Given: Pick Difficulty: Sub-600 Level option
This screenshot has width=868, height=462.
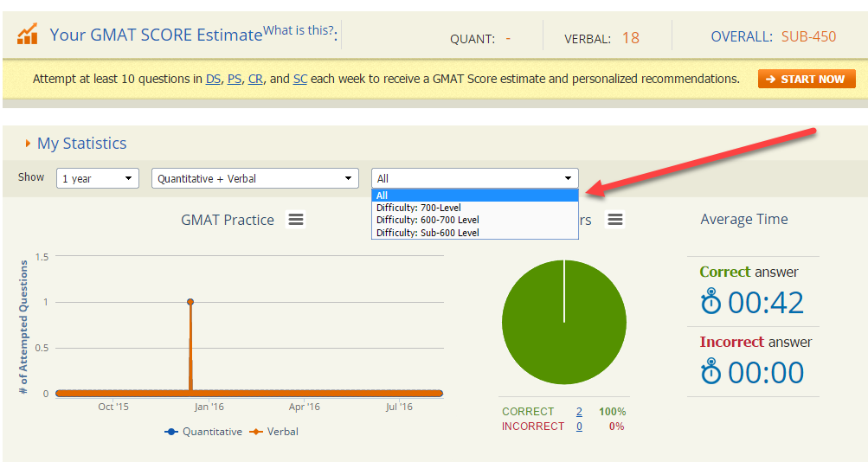Looking at the screenshot, I should click(x=428, y=233).
